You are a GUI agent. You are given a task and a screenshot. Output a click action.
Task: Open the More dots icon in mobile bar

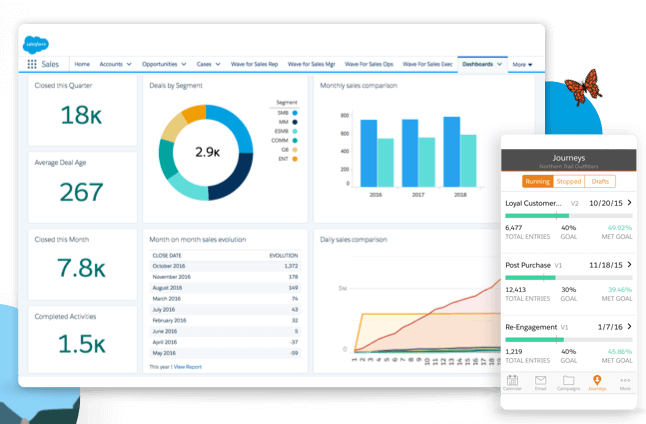tap(625, 380)
